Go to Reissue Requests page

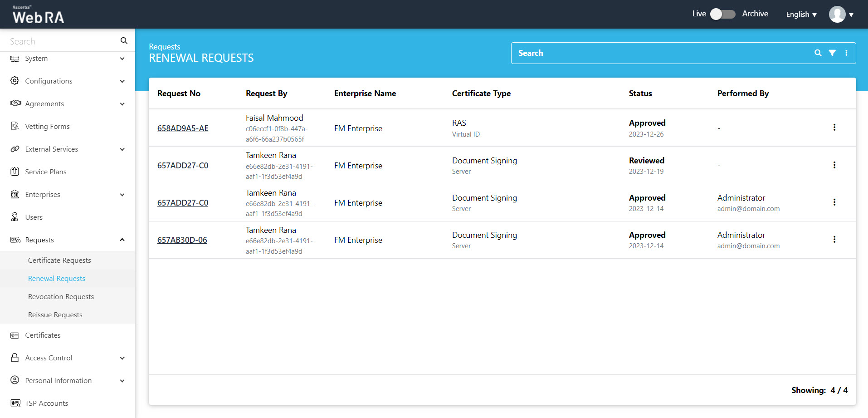(x=55, y=315)
